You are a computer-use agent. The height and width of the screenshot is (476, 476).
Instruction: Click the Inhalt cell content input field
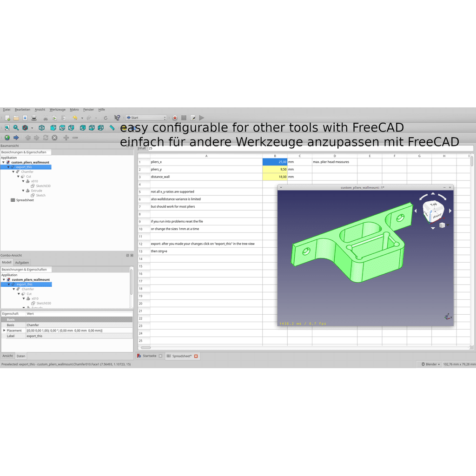click(x=310, y=148)
